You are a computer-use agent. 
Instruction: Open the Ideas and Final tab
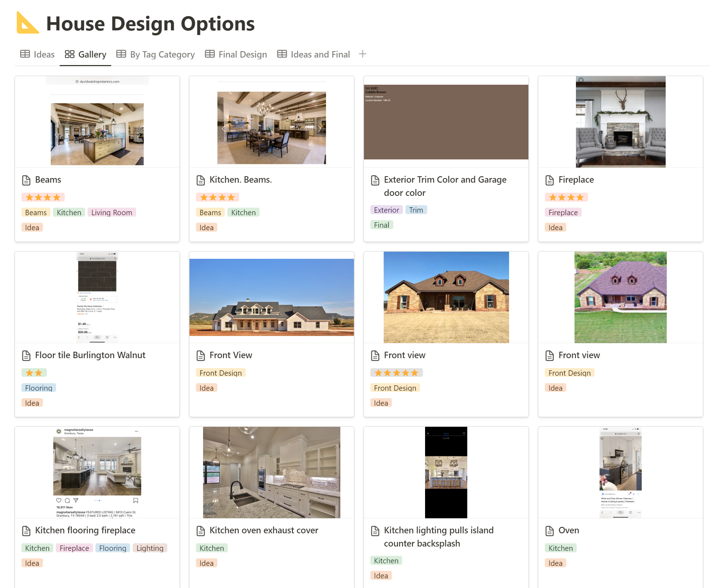coord(314,54)
